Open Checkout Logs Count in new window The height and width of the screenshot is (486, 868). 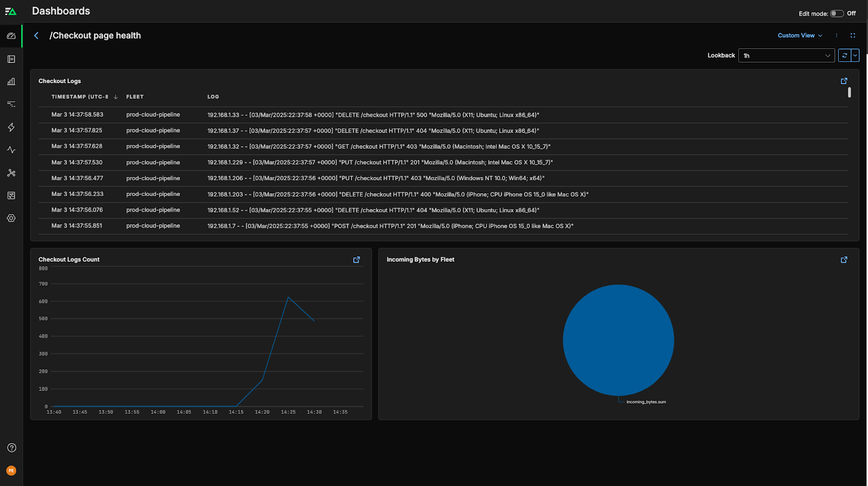(x=356, y=260)
